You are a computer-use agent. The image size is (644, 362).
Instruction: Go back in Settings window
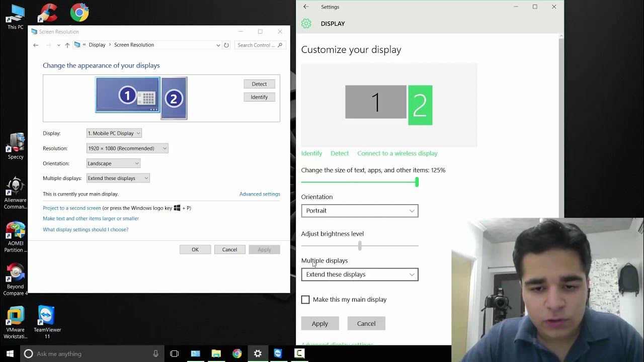306,7
